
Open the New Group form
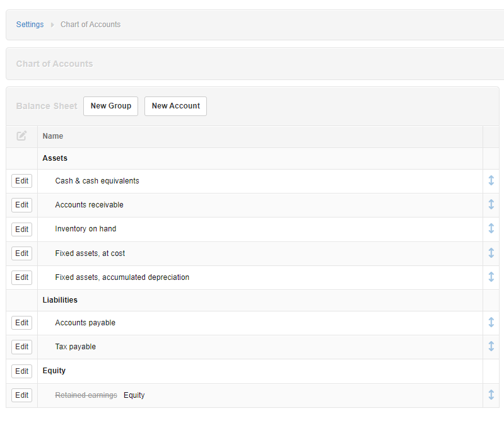pos(110,106)
